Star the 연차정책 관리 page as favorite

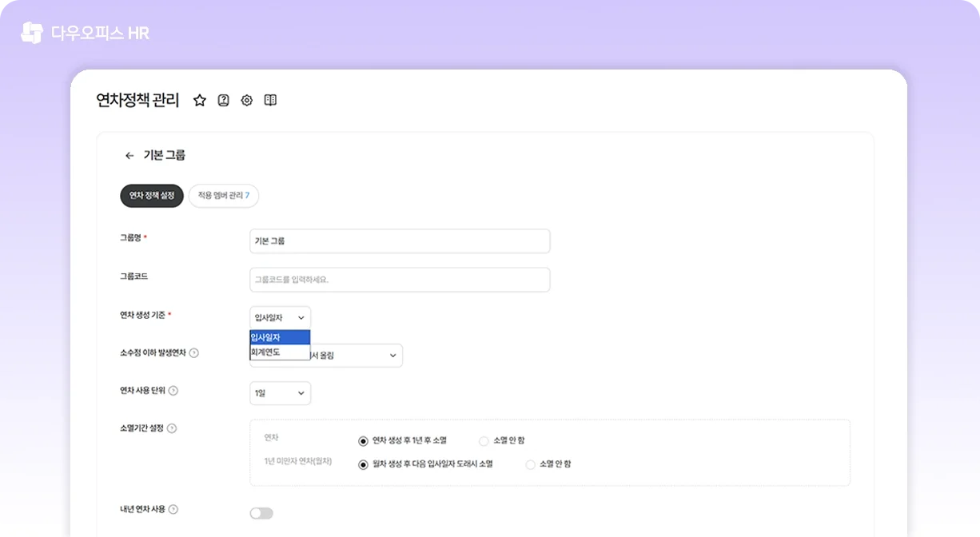199,100
